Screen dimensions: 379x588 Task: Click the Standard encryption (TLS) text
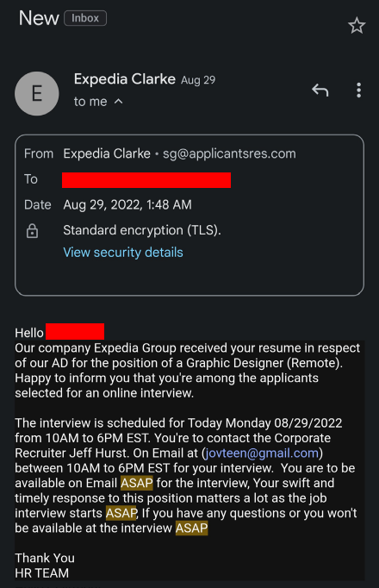coord(142,230)
